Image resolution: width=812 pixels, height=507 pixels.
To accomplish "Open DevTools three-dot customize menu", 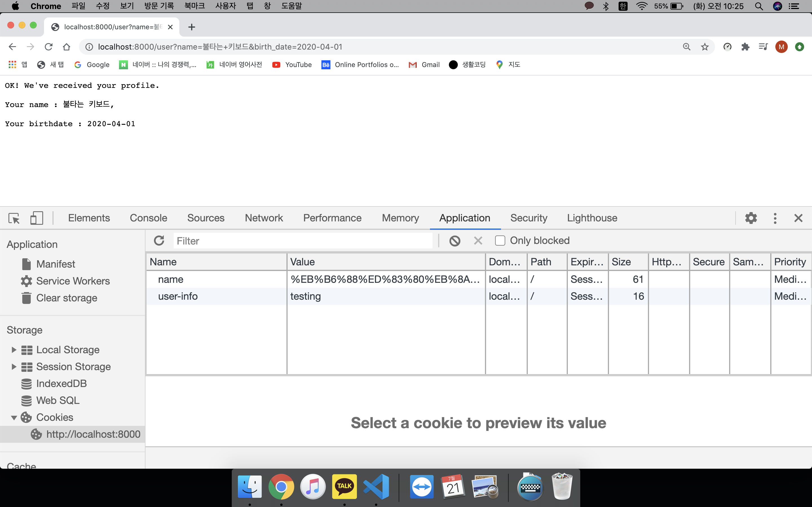I will click(x=775, y=218).
